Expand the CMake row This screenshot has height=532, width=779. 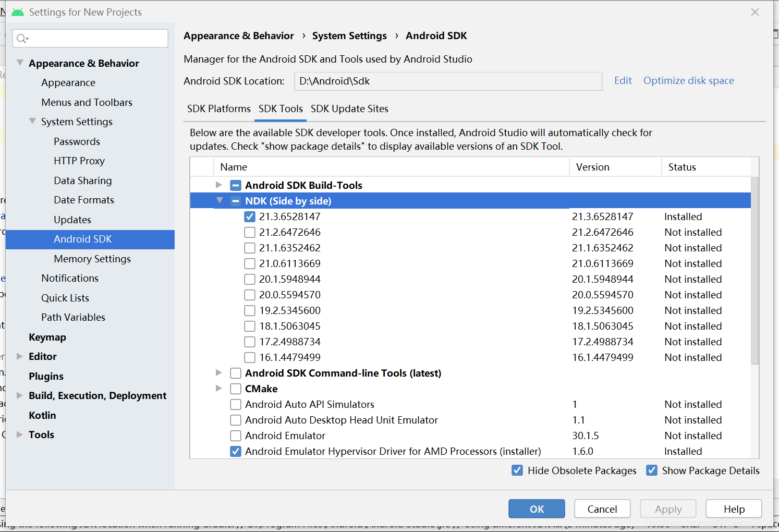(219, 388)
